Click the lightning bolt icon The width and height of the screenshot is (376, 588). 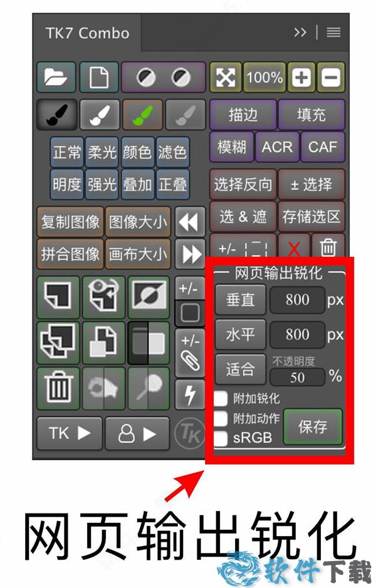point(191,395)
